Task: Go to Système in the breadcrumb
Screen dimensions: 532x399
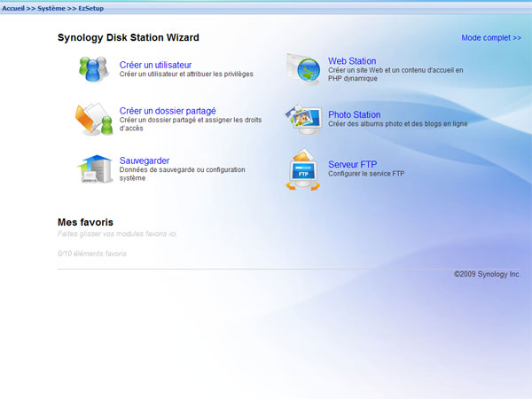Action: tap(51, 8)
